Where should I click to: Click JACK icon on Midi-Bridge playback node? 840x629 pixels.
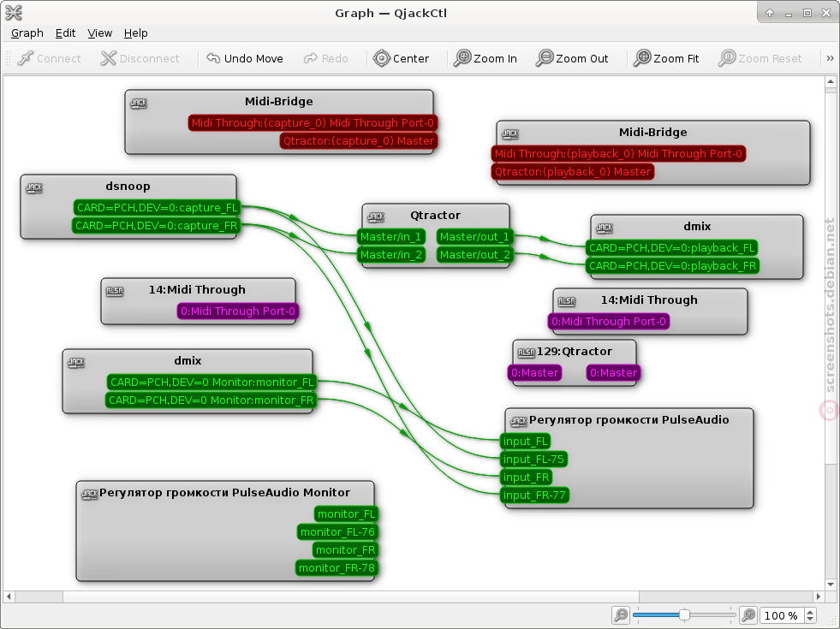[x=510, y=134]
